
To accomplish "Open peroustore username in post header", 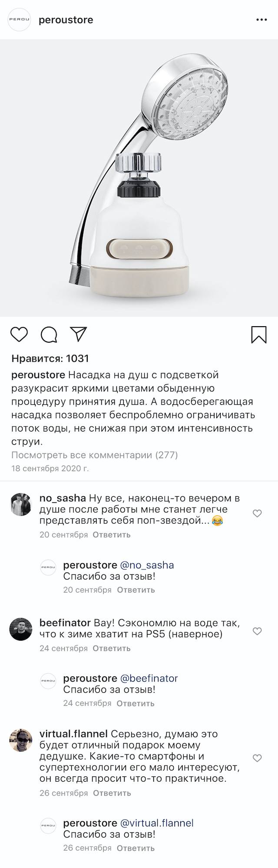I will (66, 20).
